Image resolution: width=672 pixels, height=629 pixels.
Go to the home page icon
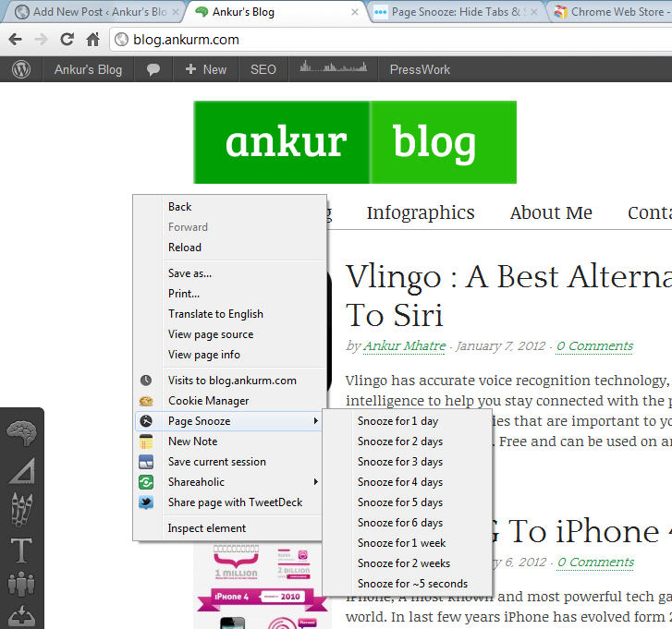point(92,40)
